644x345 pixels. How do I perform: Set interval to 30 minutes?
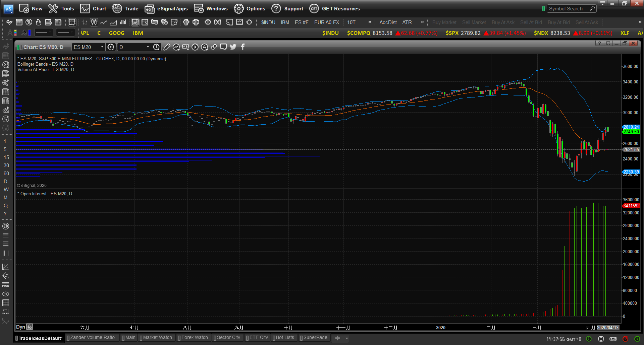pos(6,165)
